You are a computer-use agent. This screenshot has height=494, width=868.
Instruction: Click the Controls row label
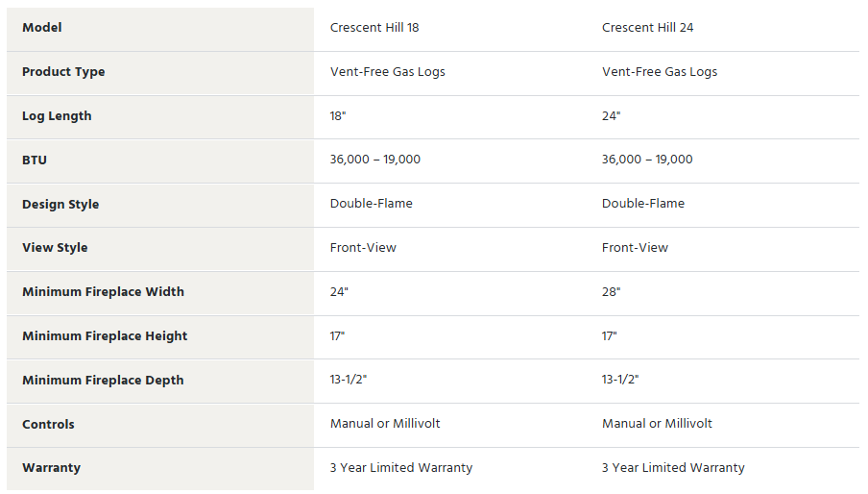[48, 425]
